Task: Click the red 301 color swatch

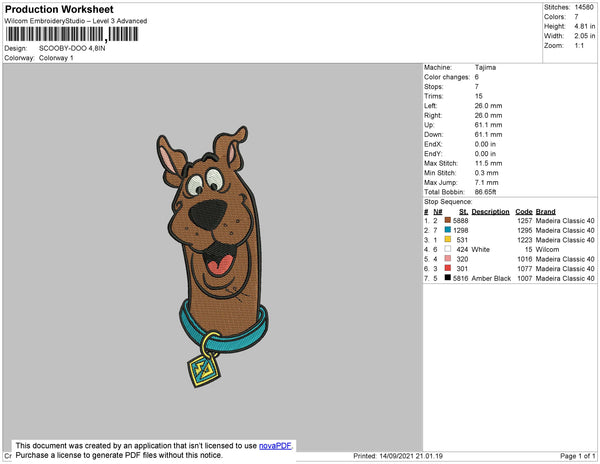Action: click(448, 268)
